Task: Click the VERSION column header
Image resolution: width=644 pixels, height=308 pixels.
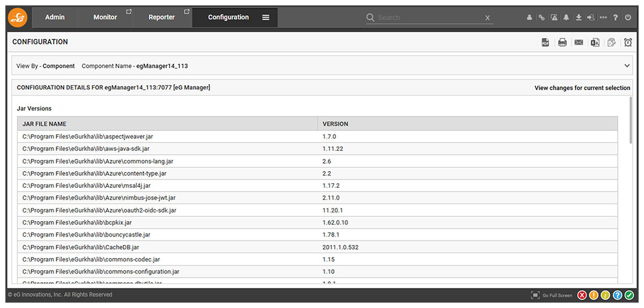Action: click(467, 124)
